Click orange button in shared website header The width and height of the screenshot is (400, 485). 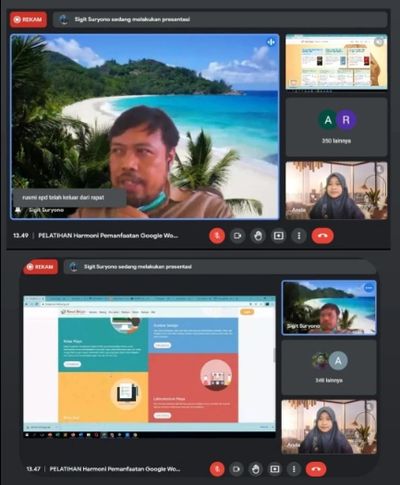click(x=247, y=312)
